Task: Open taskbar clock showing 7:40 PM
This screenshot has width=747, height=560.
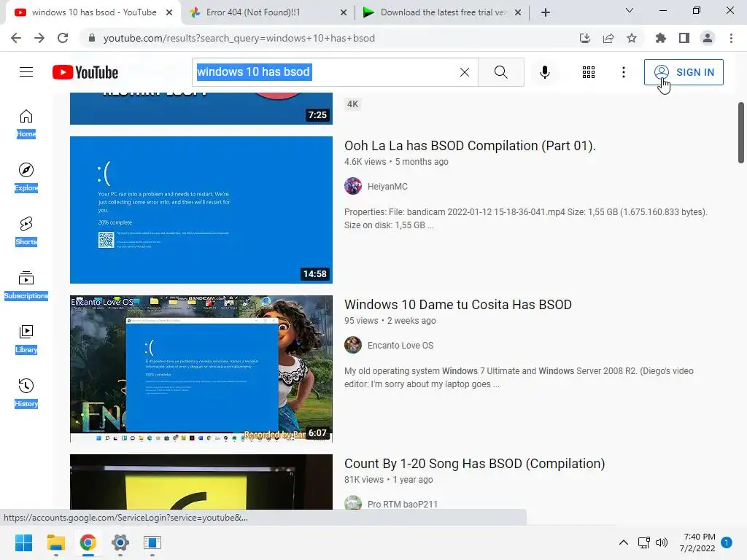Action: [x=697, y=542]
